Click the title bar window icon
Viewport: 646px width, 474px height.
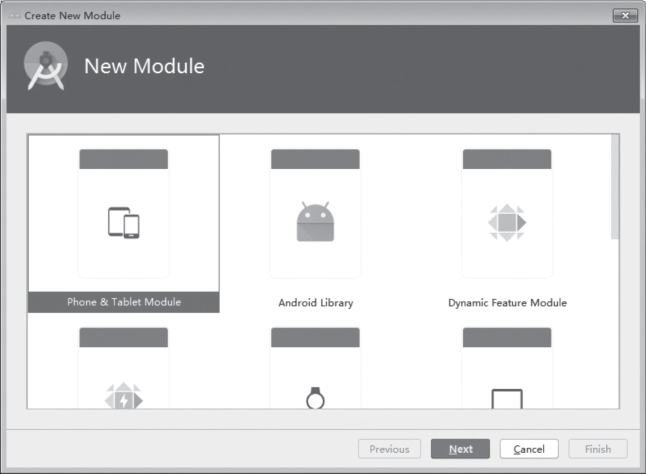[x=14, y=15]
